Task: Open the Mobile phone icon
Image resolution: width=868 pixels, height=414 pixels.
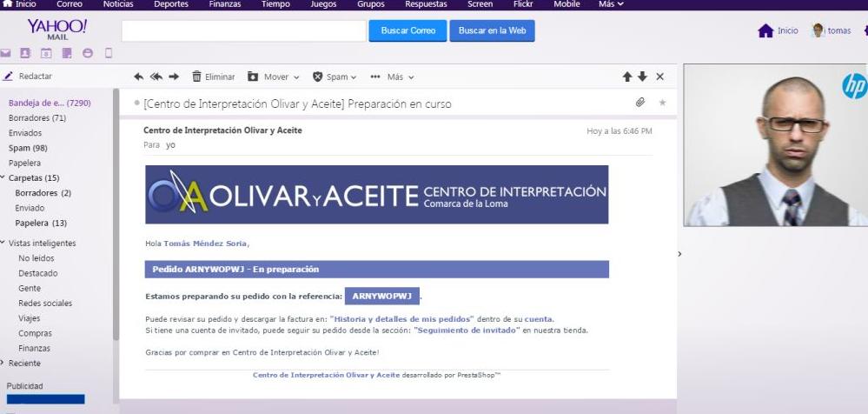Action: click(109, 53)
